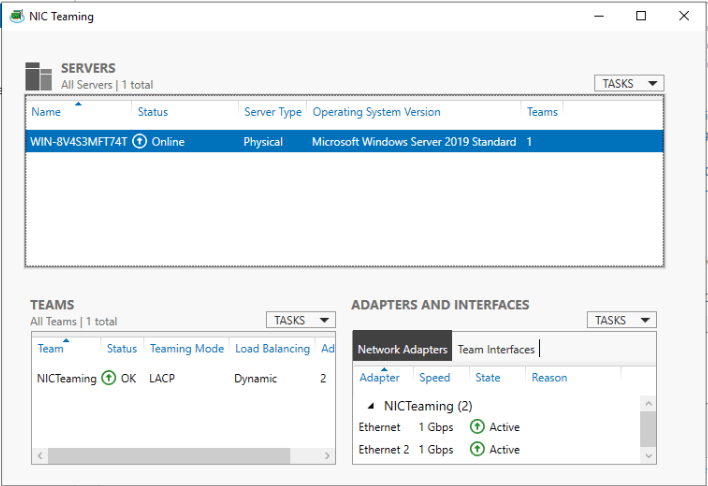Click the NICTeaming team OK status icon
The image size is (708, 486).
pyautogui.click(x=108, y=379)
